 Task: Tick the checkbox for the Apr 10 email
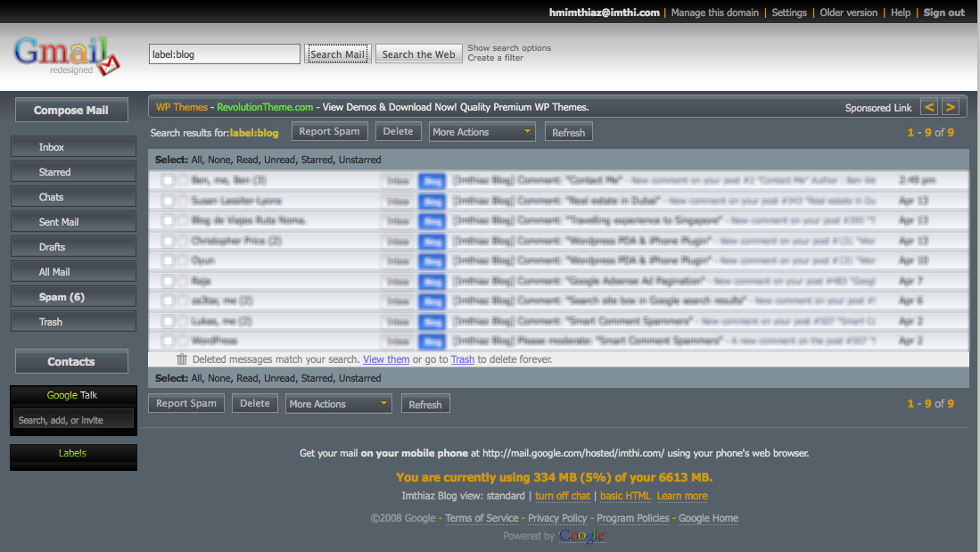[x=168, y=260]
